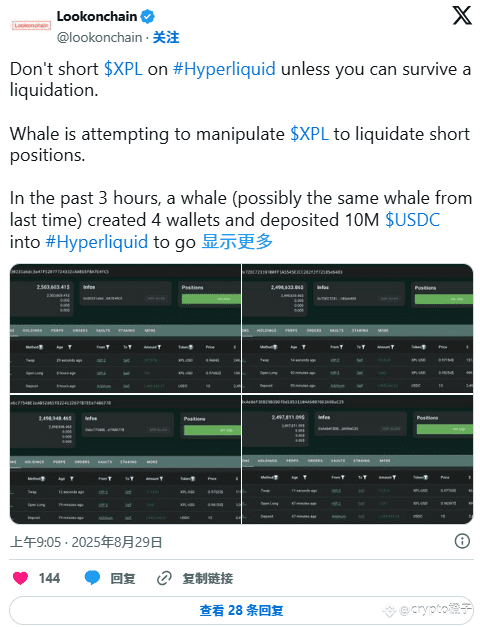Open bottom-left wallet screenshot thumbnail
This screenshot has height=627, width=480.
tap(125, 459)
